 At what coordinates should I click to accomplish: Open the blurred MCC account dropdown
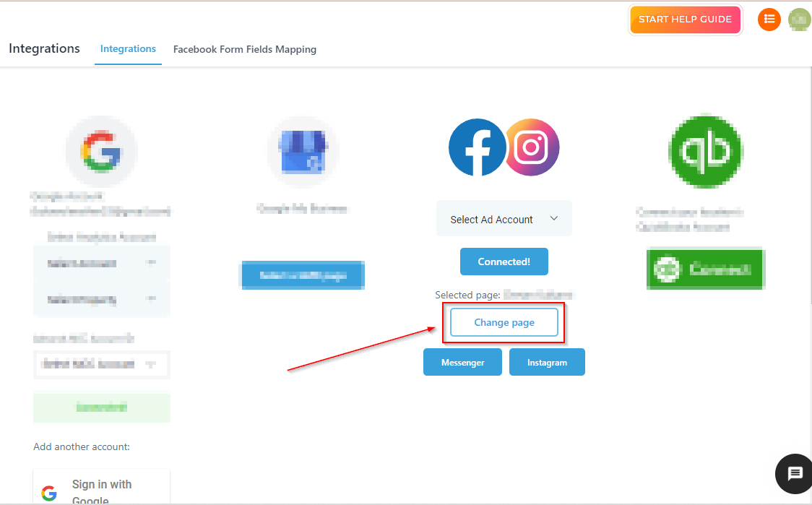pyautogui.click(x=101, y=364)
